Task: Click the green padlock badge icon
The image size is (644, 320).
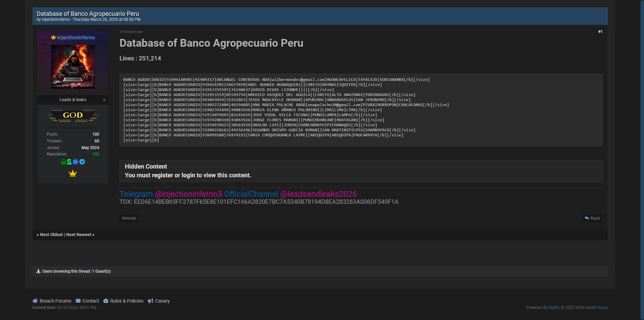Action: coord(63,162)
